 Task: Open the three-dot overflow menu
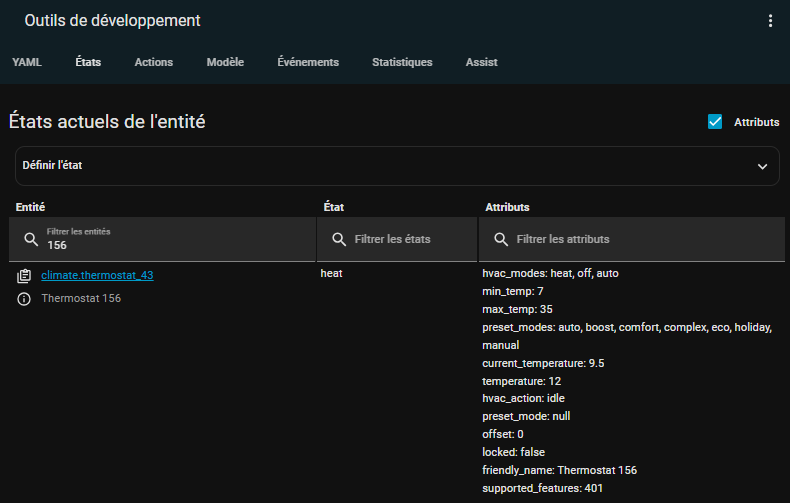pos(769,21)
